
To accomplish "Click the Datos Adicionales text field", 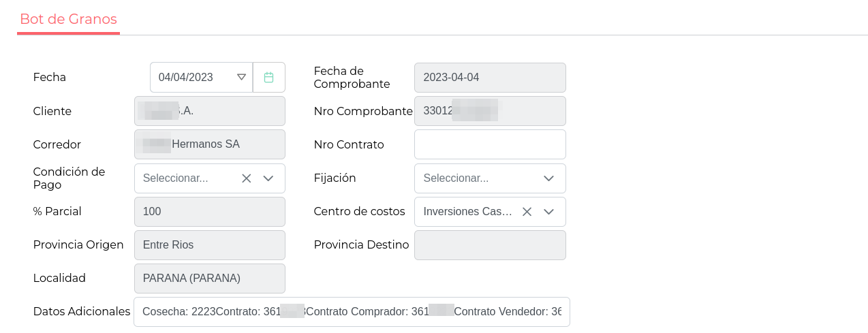I will pyautogui.click(x=352, y=312).
